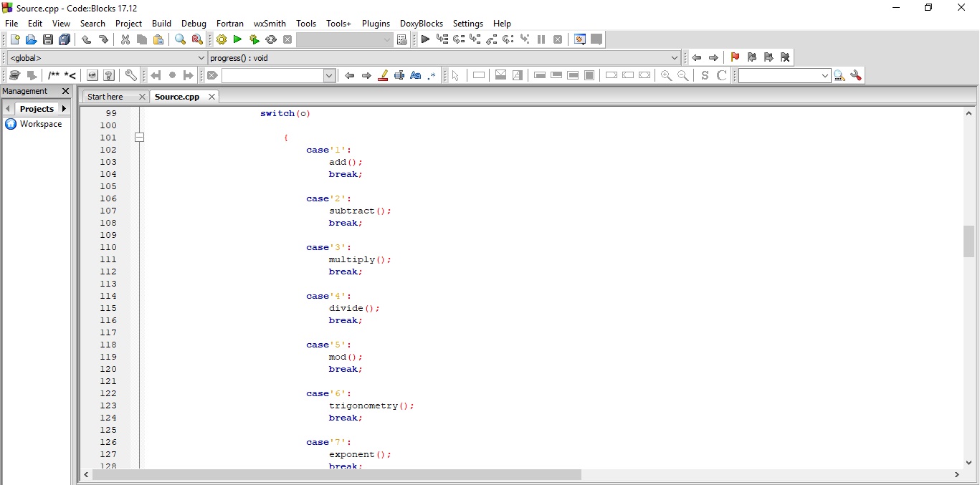Open the Plugins menu
Image resolution: width=980 pixels, height=485 pixels.
(376, 23)
